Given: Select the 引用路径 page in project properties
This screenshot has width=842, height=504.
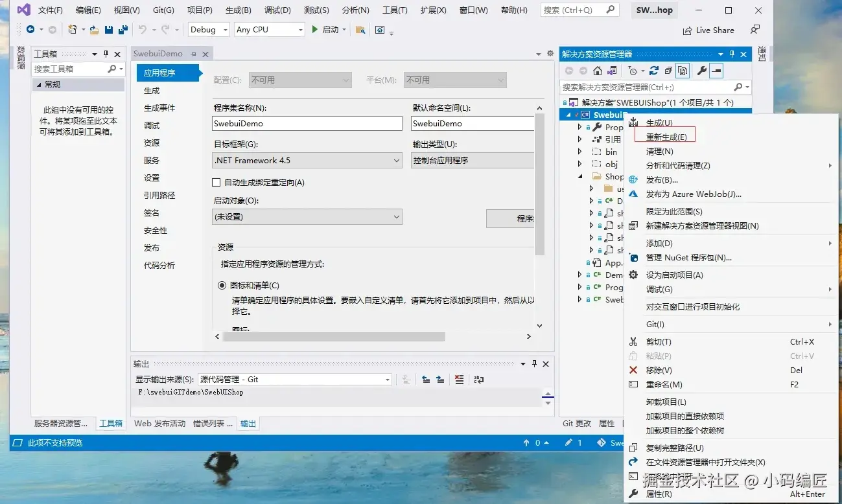Looking at the screenshot, I should [x=159, y=196].
